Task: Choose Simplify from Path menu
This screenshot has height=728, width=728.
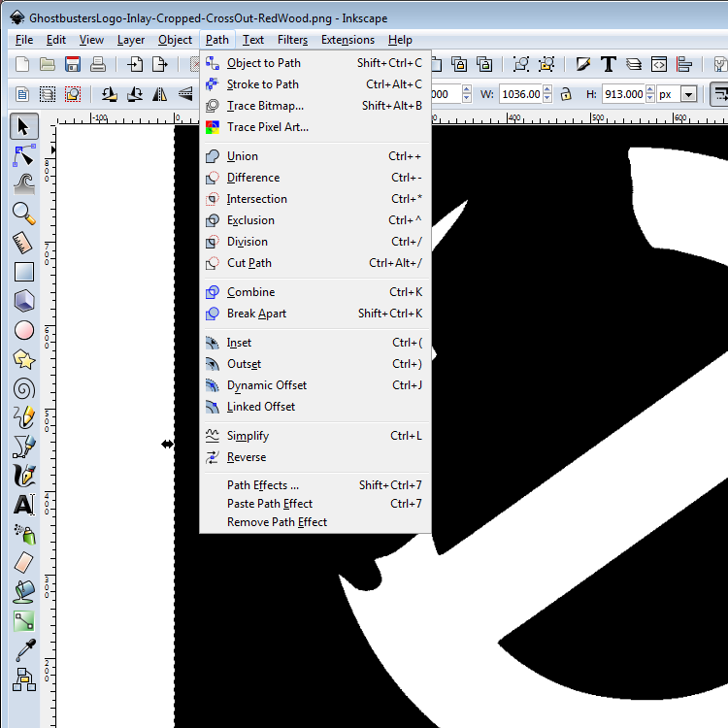Action: (314, 436)
